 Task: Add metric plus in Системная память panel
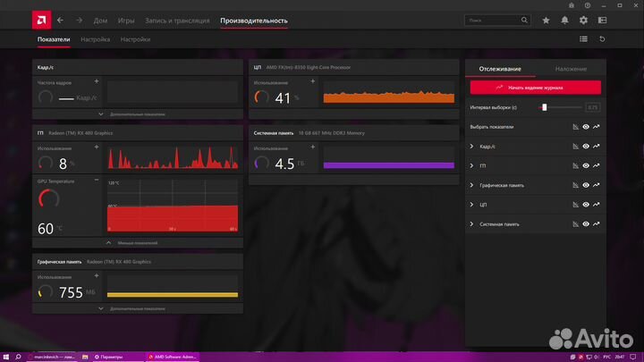pos(312,147)
